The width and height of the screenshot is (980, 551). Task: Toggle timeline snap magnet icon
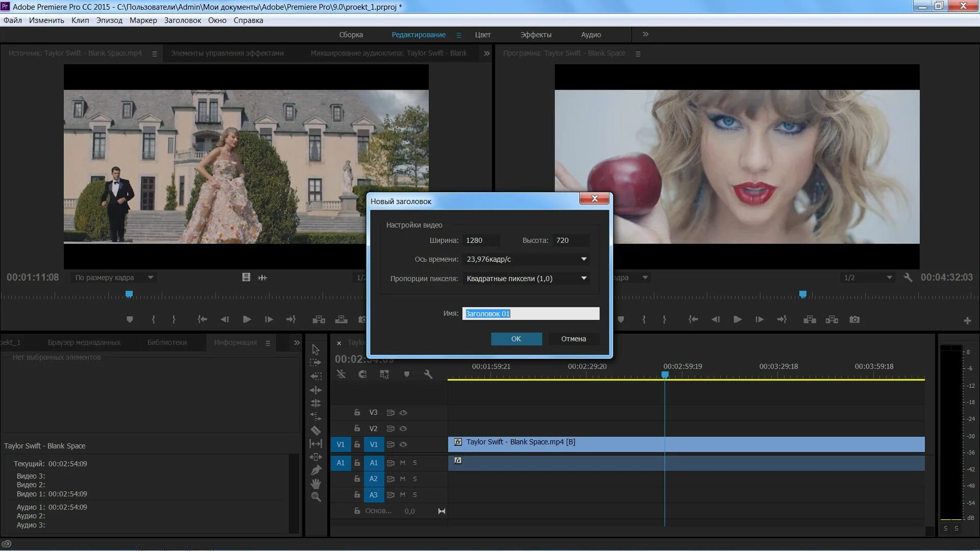(362, 374)
